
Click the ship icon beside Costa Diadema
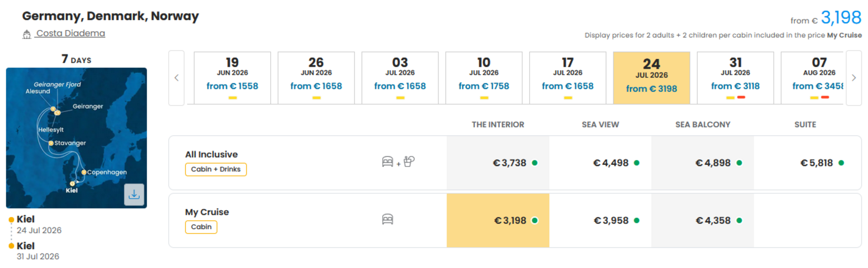(x=26, y=34)
